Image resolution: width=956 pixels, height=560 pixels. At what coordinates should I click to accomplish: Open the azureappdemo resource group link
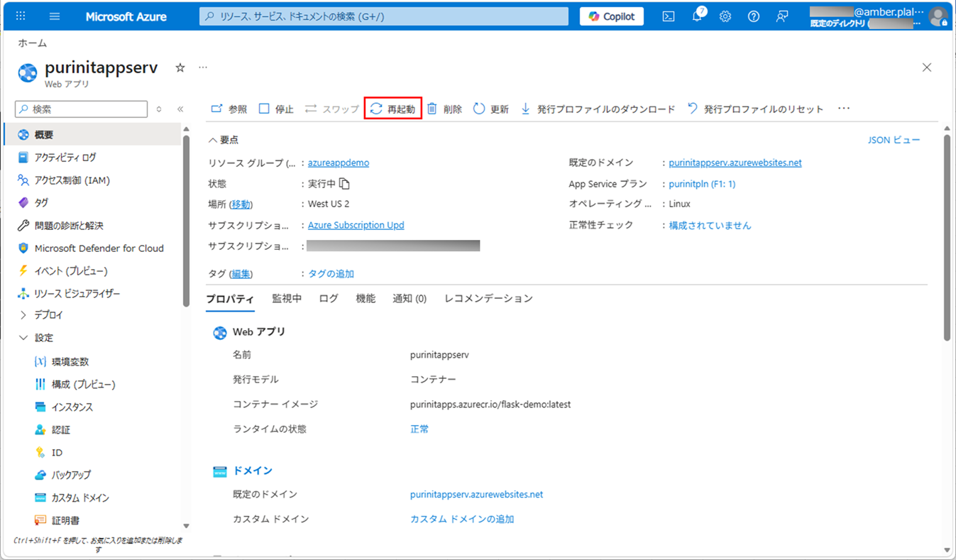tap(339, 162)
